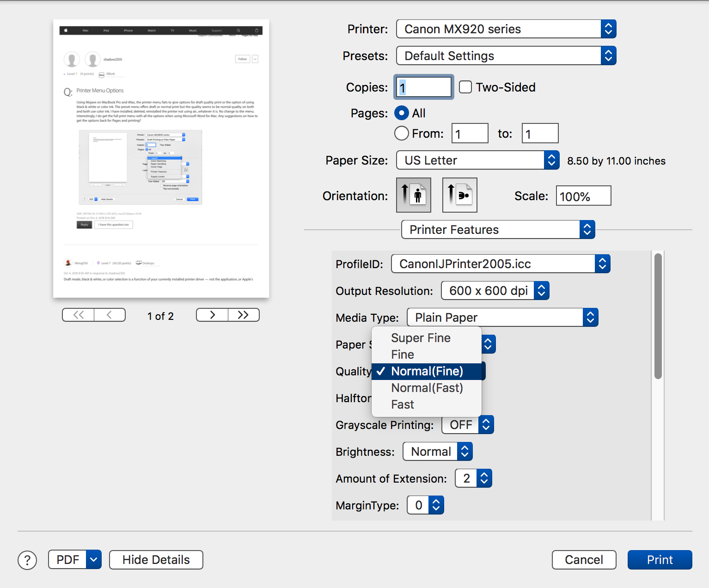Screen dimensions: 709x588
Task: Go to previous preview page arrow
Action: point(110,315)
